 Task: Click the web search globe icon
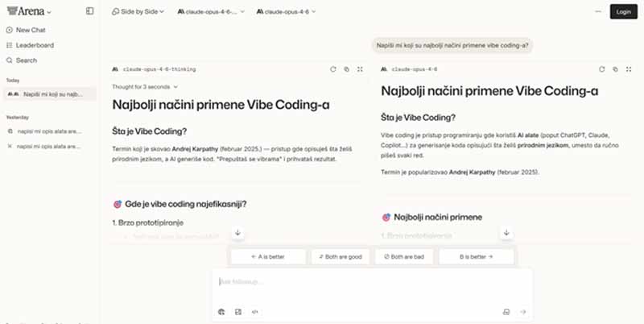click(221, 311)
